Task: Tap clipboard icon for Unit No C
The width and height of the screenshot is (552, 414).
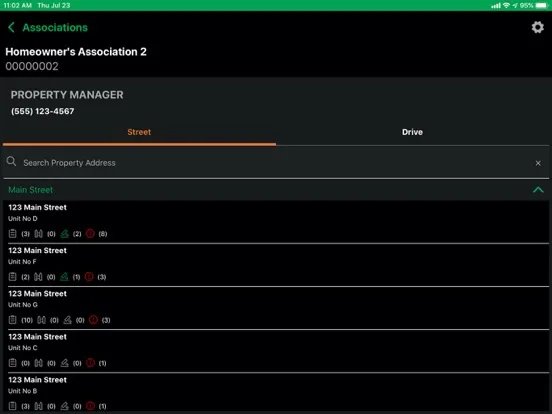Action: tap(12, 363)
